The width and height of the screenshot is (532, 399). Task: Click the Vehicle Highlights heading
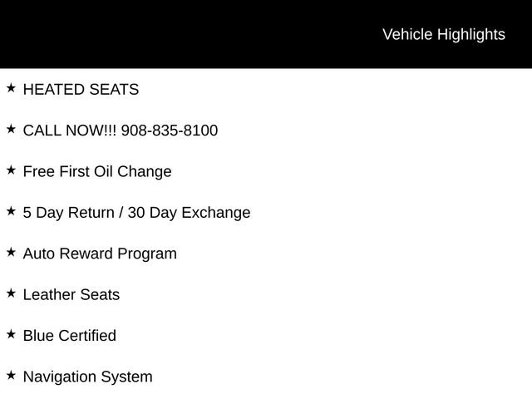[443, 34]
